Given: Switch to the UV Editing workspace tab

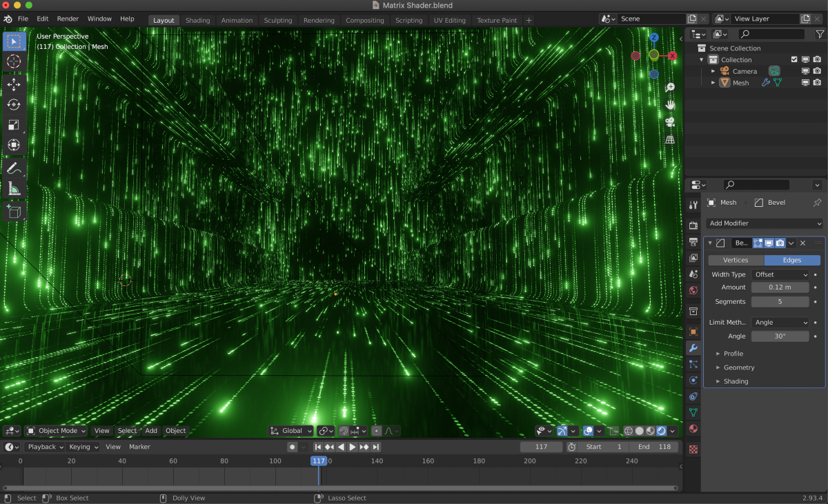Looking at the screenshot, I should point(450,21).
